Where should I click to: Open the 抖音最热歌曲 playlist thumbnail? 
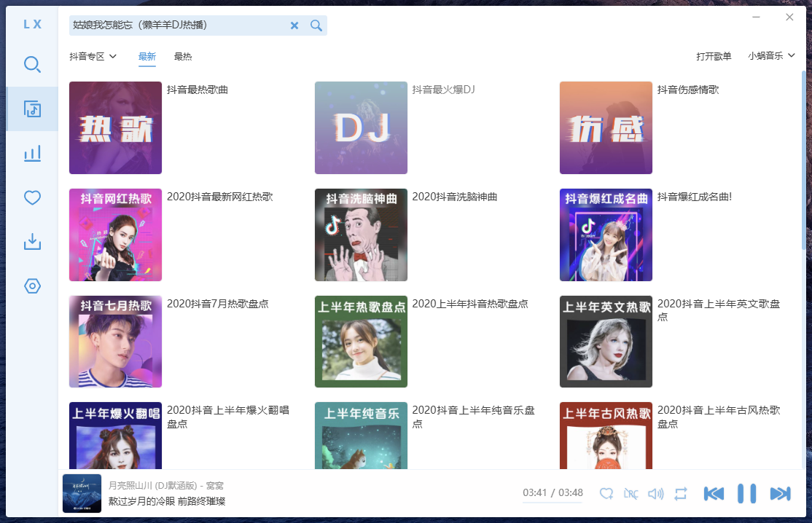coord(115,127)
